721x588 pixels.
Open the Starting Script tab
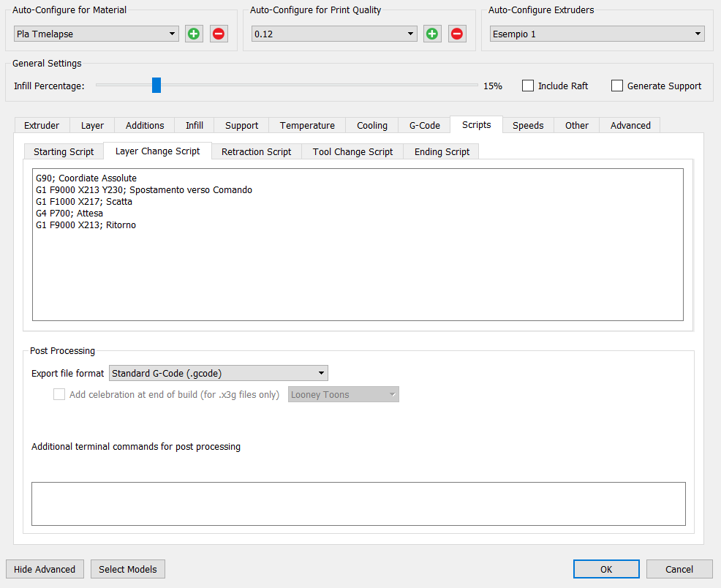tap(64, 151)
